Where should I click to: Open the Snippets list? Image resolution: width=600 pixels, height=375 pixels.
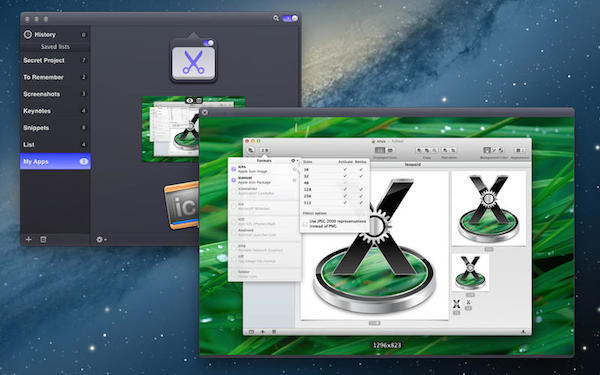(x=55, y=128)
